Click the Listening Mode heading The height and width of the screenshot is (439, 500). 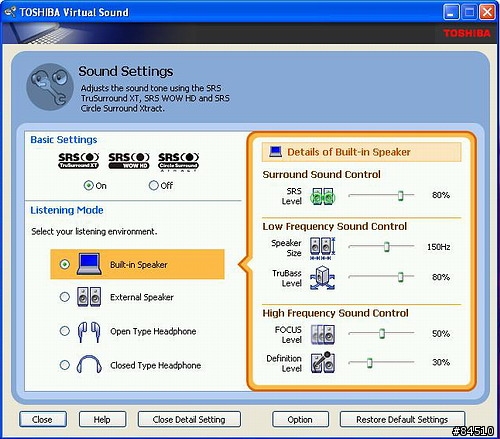(67, 210)
